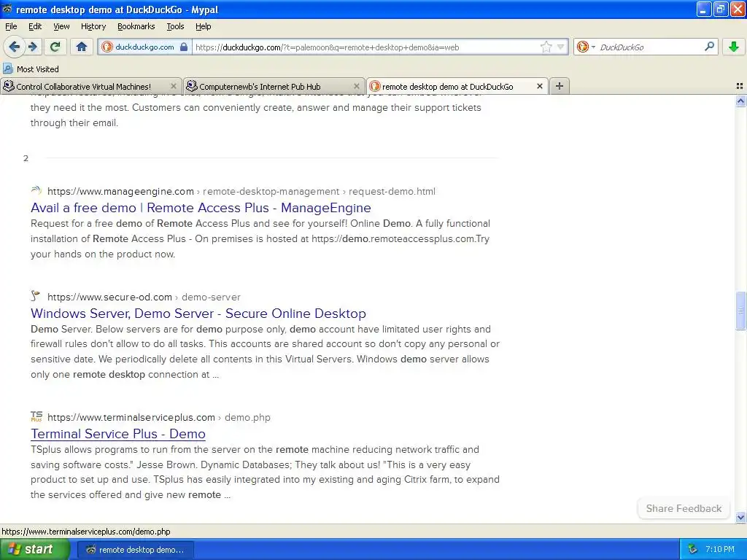Select the remote desktop demo at DuckDuckGo tab

[457, 86]
